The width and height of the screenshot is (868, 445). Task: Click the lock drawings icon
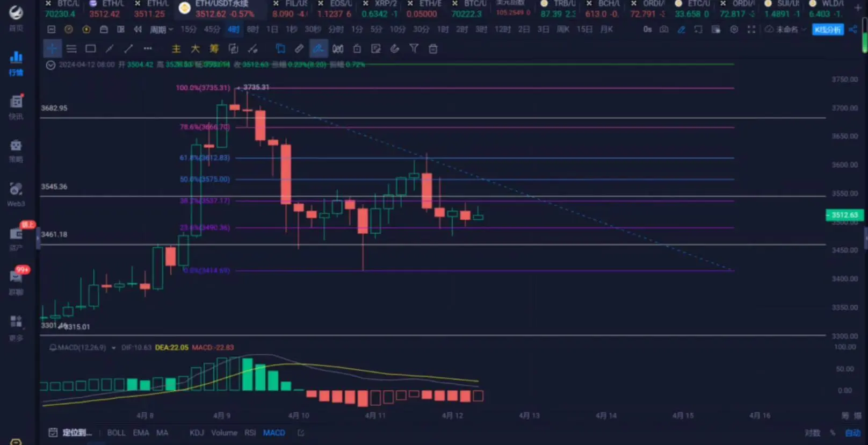click(357, 49)
